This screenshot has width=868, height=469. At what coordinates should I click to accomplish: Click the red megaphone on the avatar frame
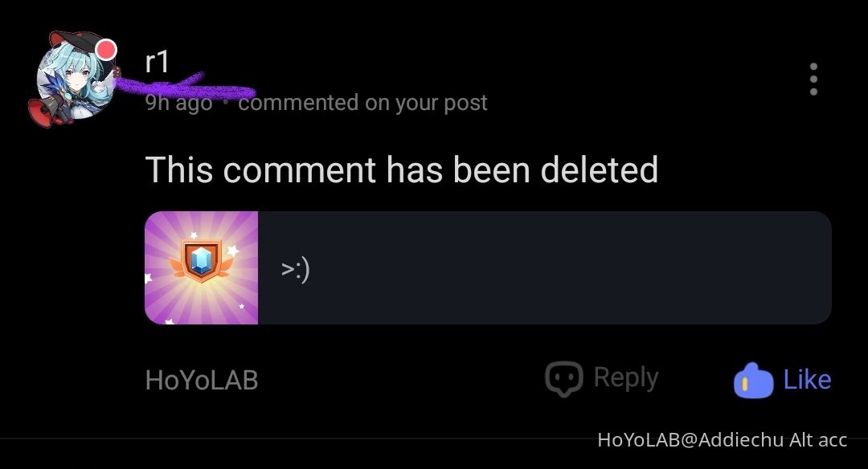(45, 112)
